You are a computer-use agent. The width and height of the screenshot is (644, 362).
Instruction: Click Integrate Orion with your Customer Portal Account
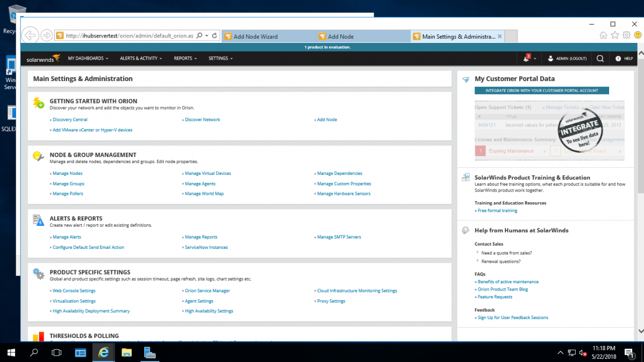tap(541, 90)
